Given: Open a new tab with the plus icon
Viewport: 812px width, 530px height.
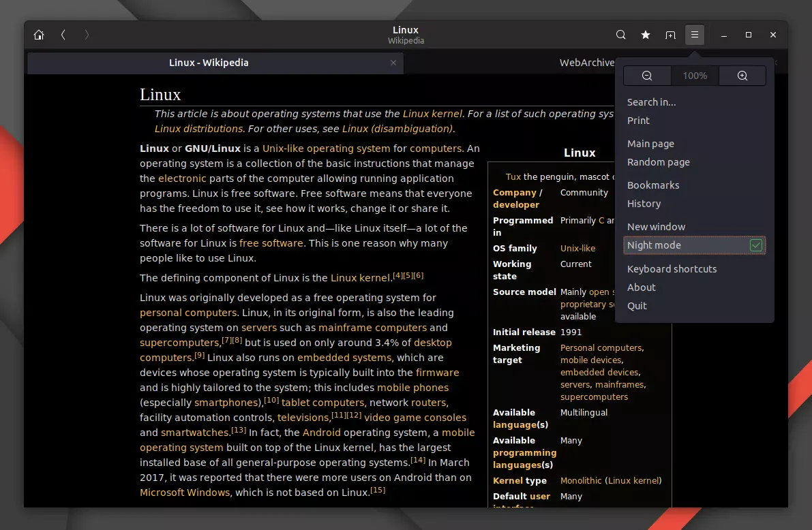Looking at the screenshot, I should click(x=670, y=35).
